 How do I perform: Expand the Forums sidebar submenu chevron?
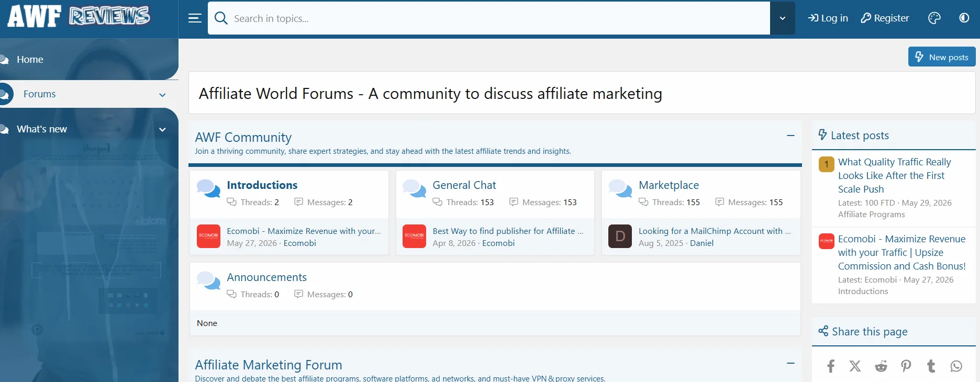[x=162, y=95]
